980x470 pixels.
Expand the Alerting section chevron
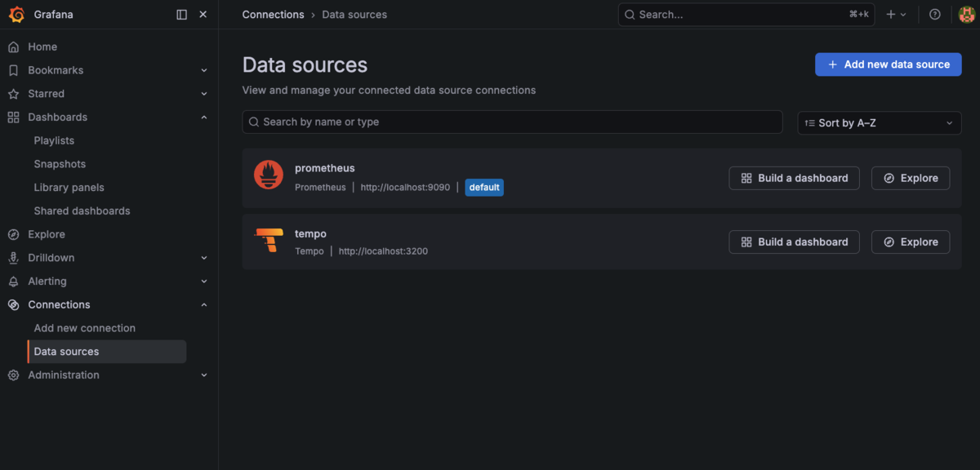[204, 282]
